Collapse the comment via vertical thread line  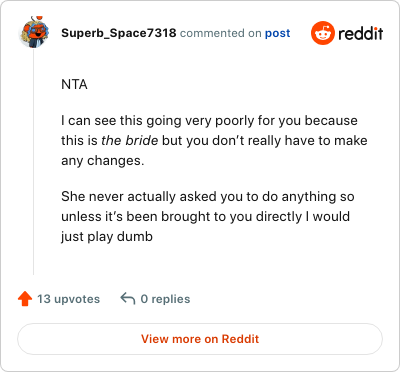click(x=34, y=162)
